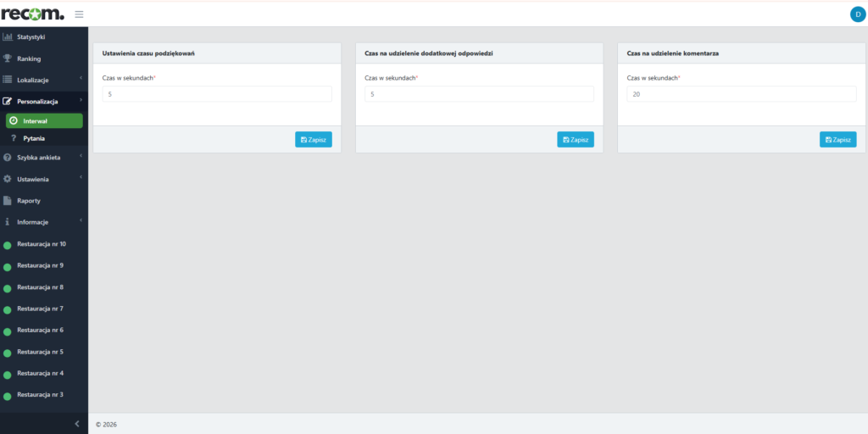Click the Statystyki bar chart icon
Screen dimensions: 868x434
(x=8, y=37)
